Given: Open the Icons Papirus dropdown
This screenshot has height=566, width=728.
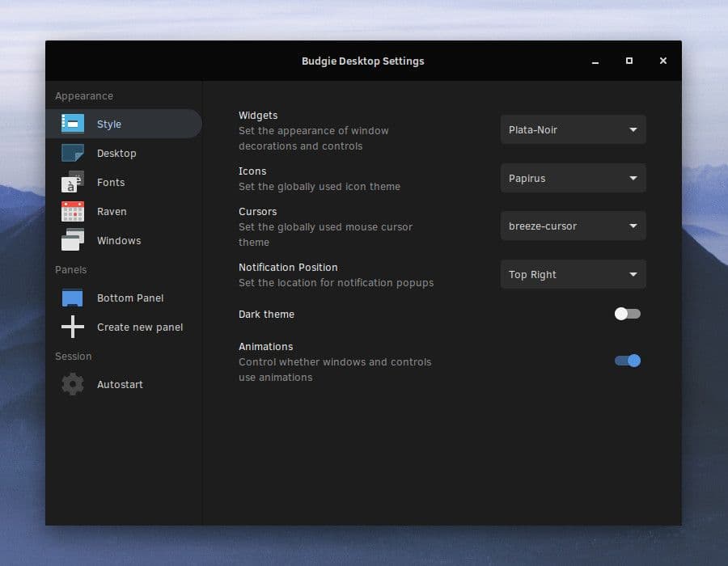Looking at the screenshot, I should tap(573, 178).
